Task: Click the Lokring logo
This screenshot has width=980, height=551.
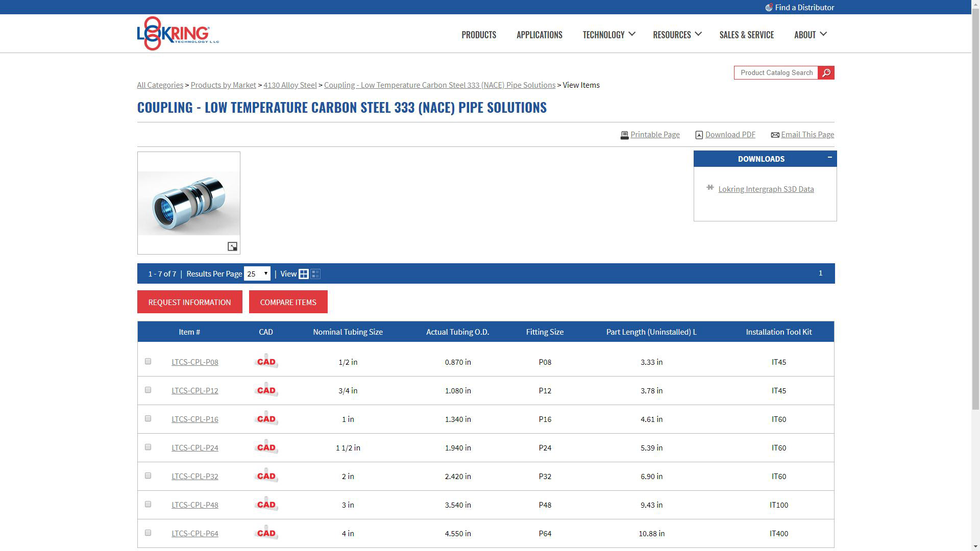Action: pos(178,34)
